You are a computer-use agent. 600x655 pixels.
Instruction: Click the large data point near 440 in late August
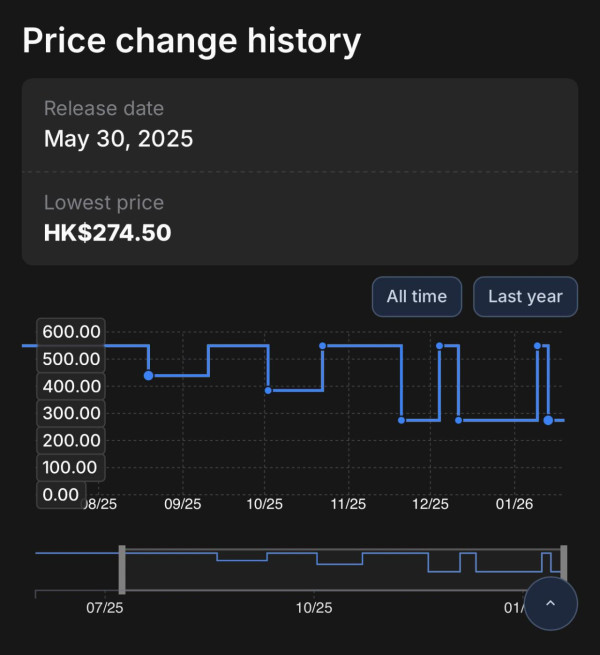tap(149, 375)
